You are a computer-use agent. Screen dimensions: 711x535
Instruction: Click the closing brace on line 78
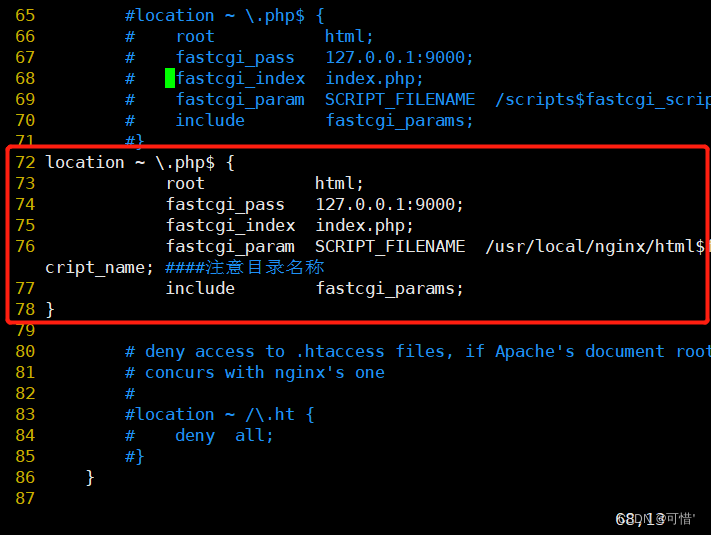coord(50,310)
